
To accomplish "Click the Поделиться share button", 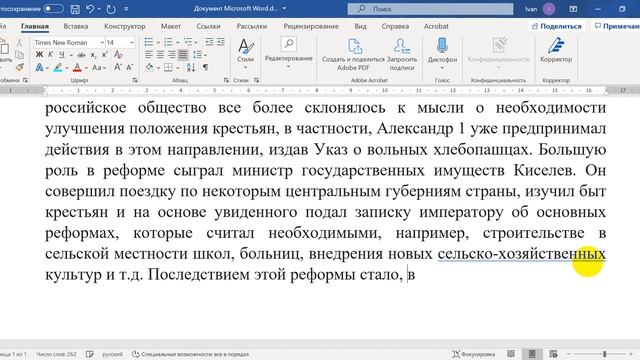I will pyautogui.click(x=557, y=26).
